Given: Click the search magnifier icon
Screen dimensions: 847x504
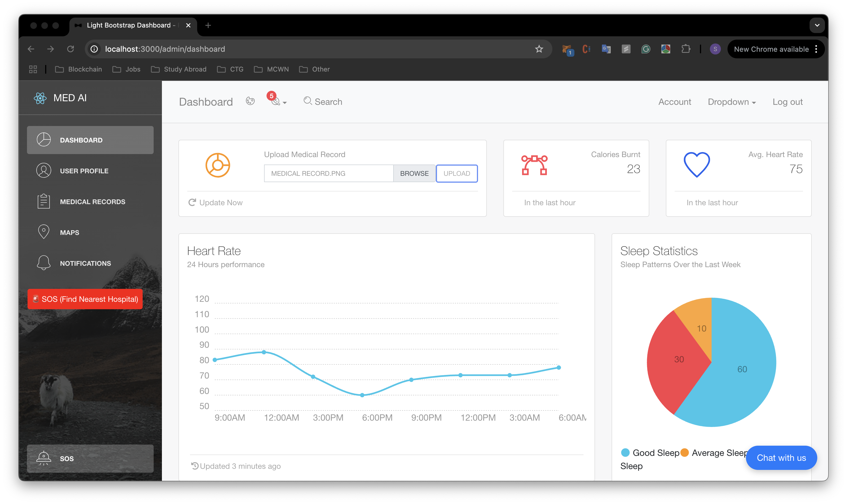Looking at the screenshot, I should tap(308, 101).
